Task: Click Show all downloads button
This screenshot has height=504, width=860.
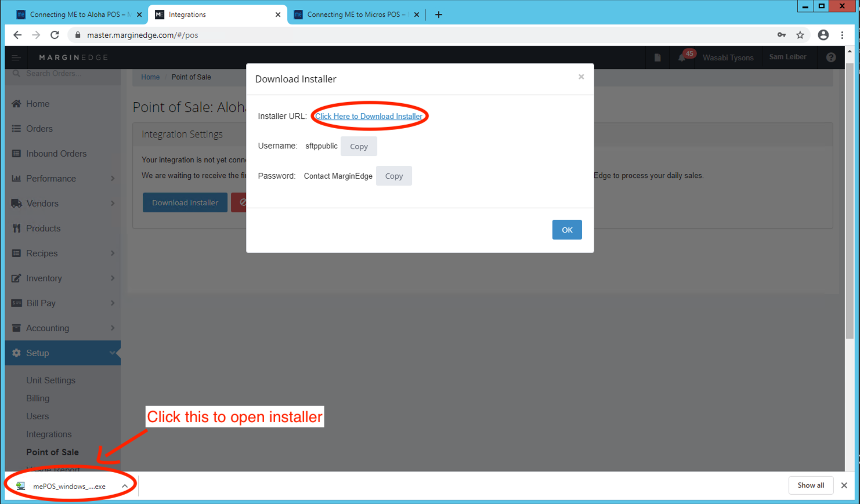Action: tap(811, 485)
